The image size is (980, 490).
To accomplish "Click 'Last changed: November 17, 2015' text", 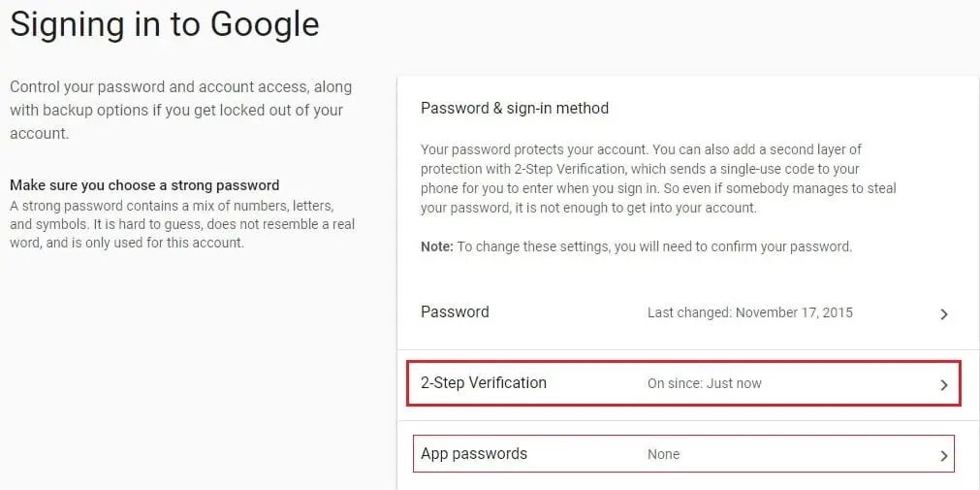I will [x=749, y=312].
